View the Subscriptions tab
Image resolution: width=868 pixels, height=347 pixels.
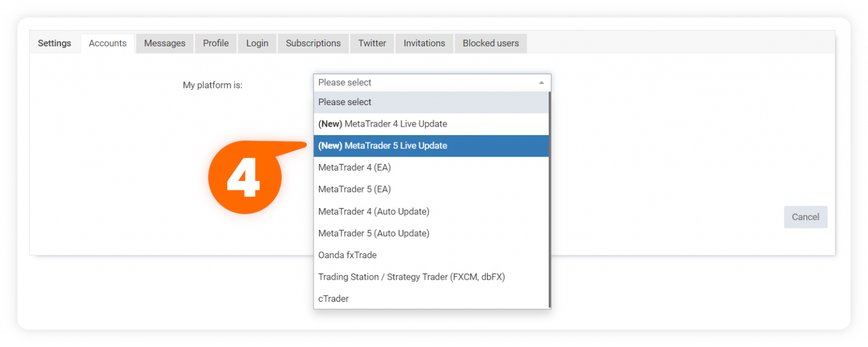click(x=313, y=43)
